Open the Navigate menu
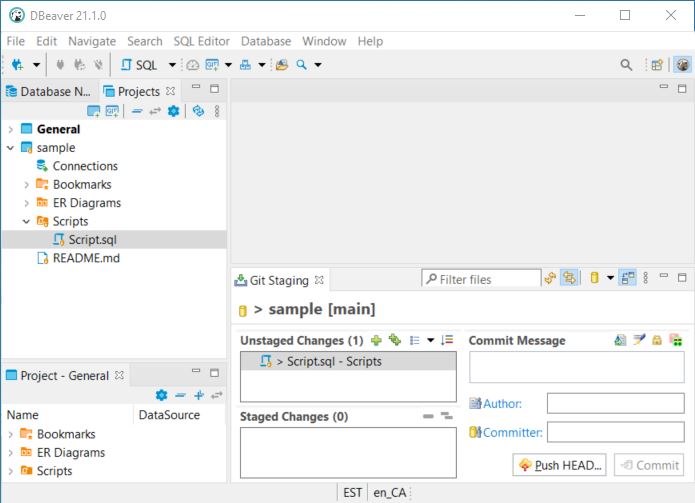Image resolution: width=695 pixels, height=503 pixels. [92, 41]
